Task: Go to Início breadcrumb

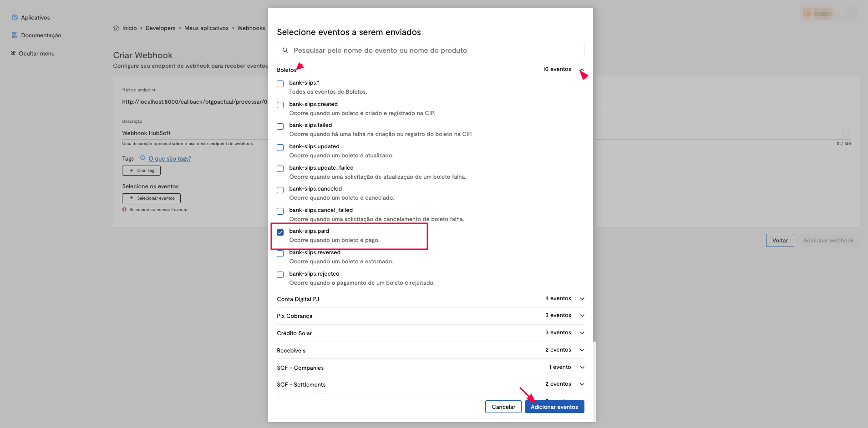Action: 129,28
